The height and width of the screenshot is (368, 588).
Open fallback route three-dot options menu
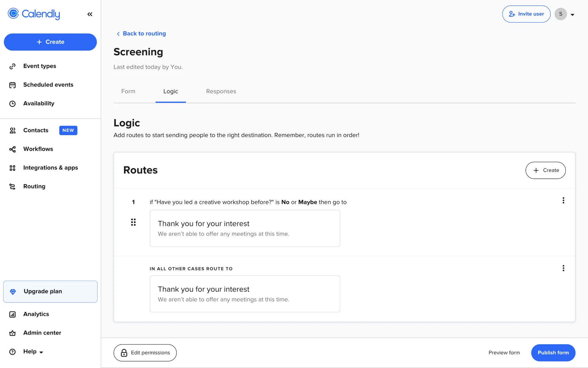(563, 268)
